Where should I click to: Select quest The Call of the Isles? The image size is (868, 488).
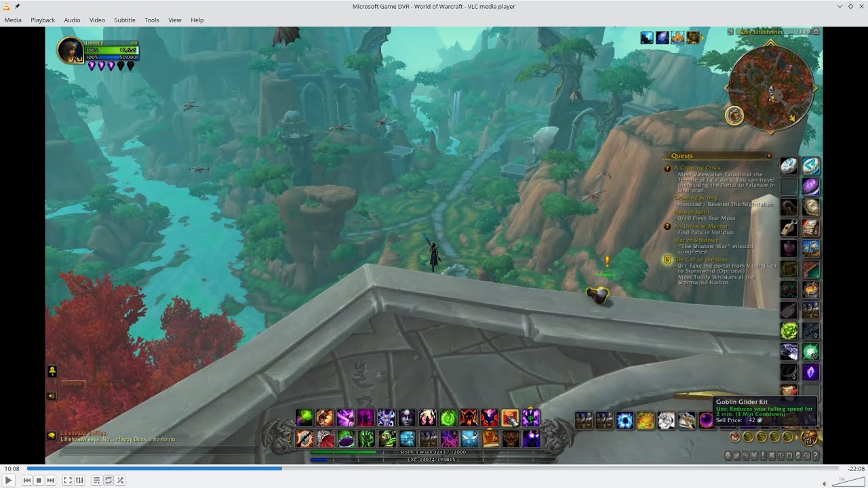[701, 260]
